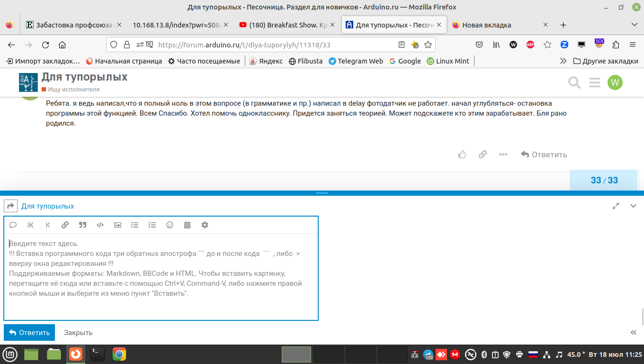Reload the current page
This screenshot has width=644, height=364.
pos(45,45)
